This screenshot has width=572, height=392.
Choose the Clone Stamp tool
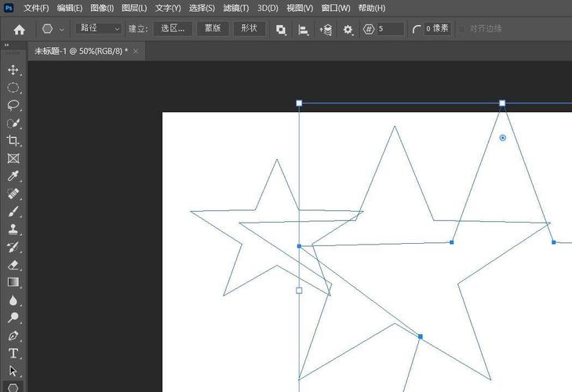(x=13, y=230)
